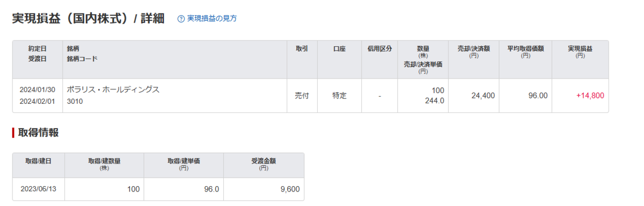Click the 取得/建単価 column header
644x206 pixels.
pos(184,164)
